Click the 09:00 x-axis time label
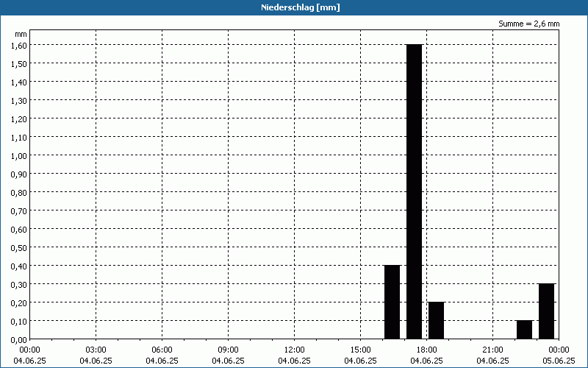Screen dimensions: 588x368 (228, 350)
